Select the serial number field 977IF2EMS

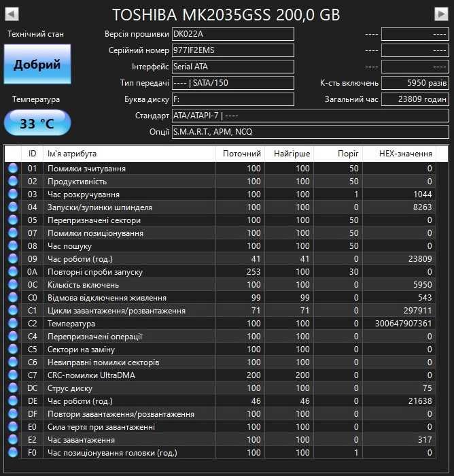(232, 50)
